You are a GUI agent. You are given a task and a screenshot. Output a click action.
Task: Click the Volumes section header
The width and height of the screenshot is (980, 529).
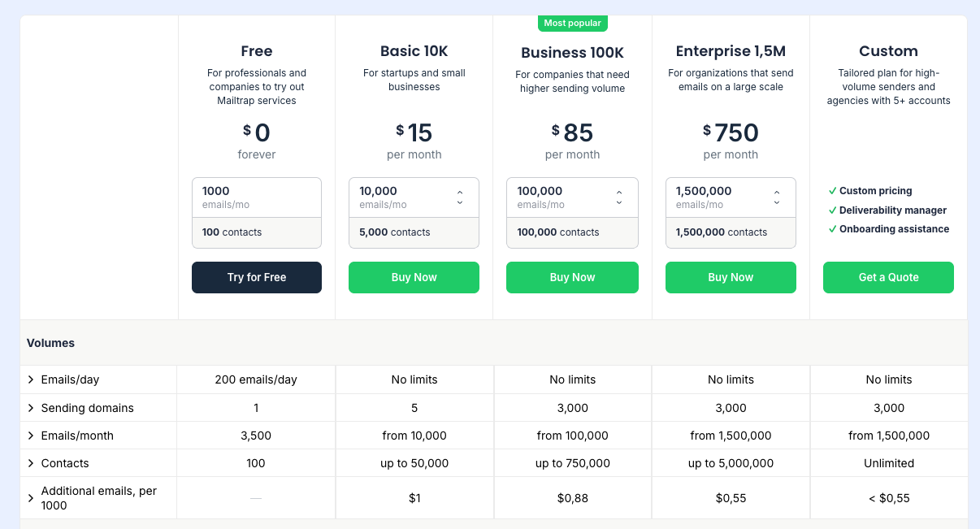point(50,343)
